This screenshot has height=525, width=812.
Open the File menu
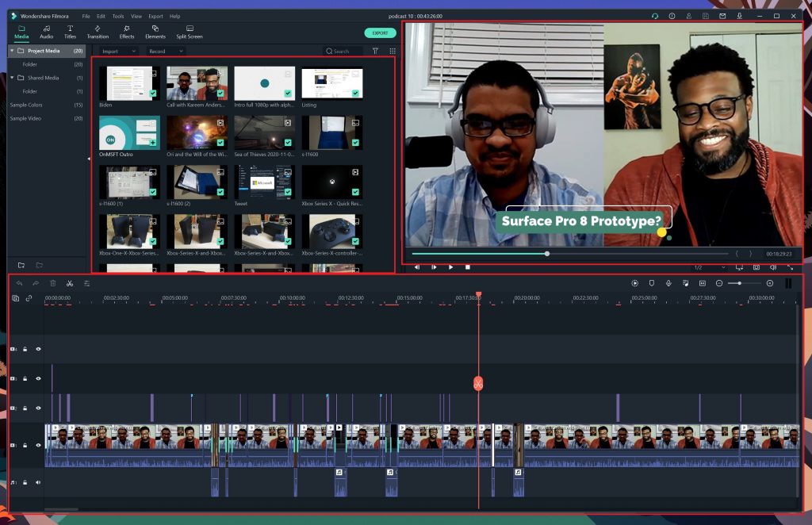(x=86, y=16)
